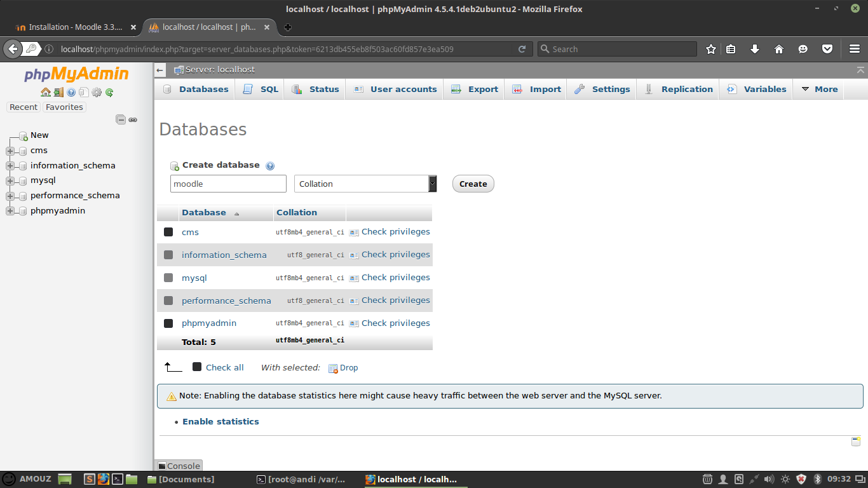Tick the phpmyadmin database checkbox

coord(168,323)
